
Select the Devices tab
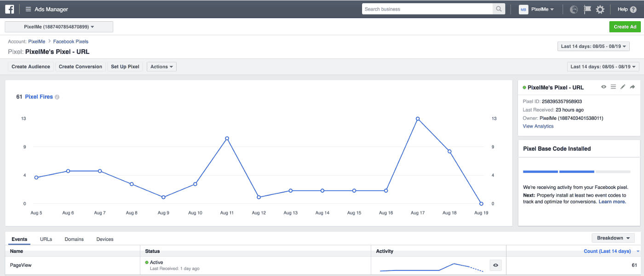coord(105,239)
